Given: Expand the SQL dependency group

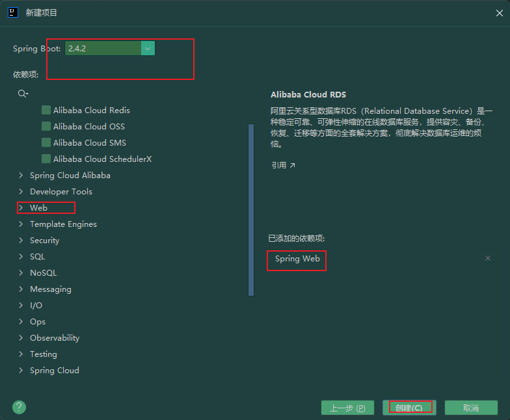Looking at the screenshot, I should (21, 256).
